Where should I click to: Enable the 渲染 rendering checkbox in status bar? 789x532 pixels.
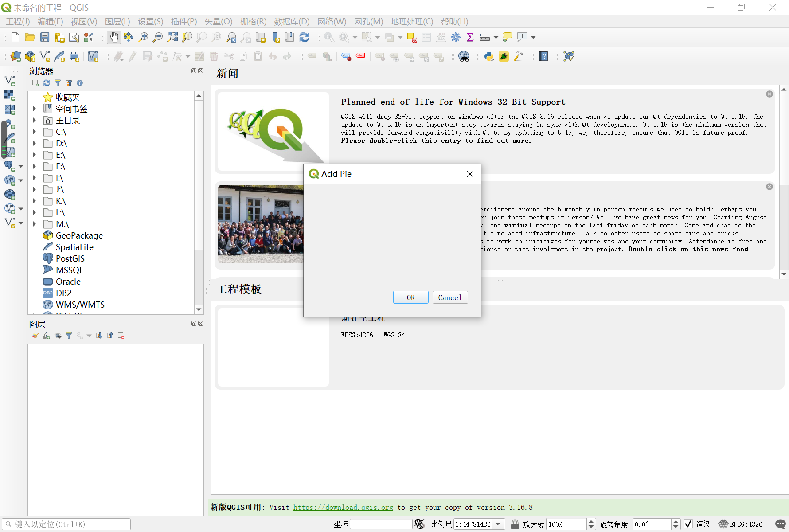pos(688,524)
